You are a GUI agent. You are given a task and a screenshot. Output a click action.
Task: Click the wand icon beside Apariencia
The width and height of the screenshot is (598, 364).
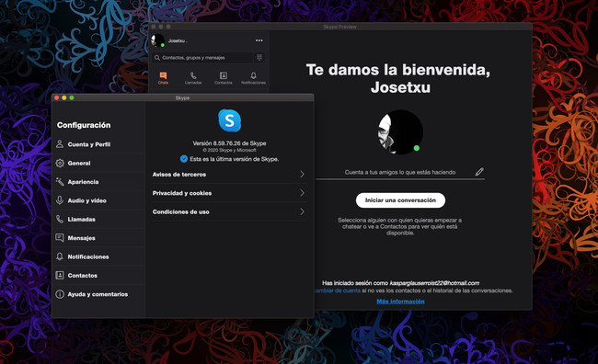click(x=60, y=181)
